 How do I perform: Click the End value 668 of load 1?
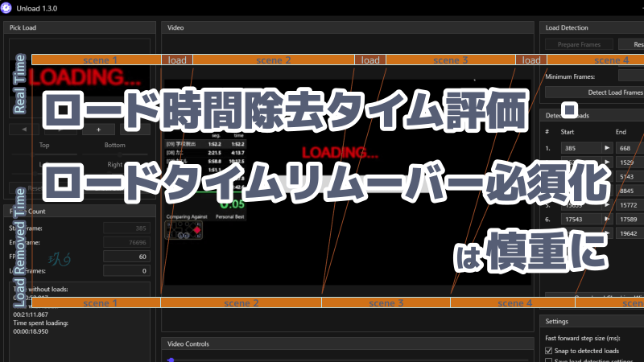(x=629, y=148)
